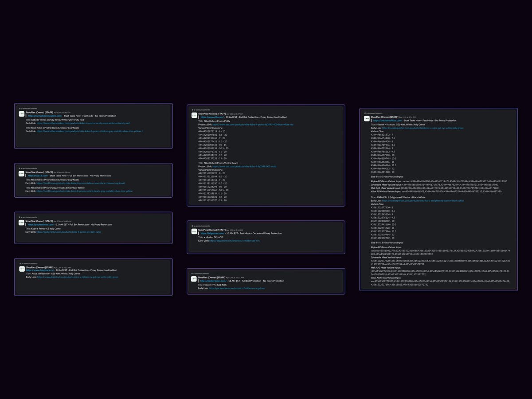Click 'Size 8 to 13 Mass Variant Input' heading
The image size is (532, 399).
(x=387, y=243)
